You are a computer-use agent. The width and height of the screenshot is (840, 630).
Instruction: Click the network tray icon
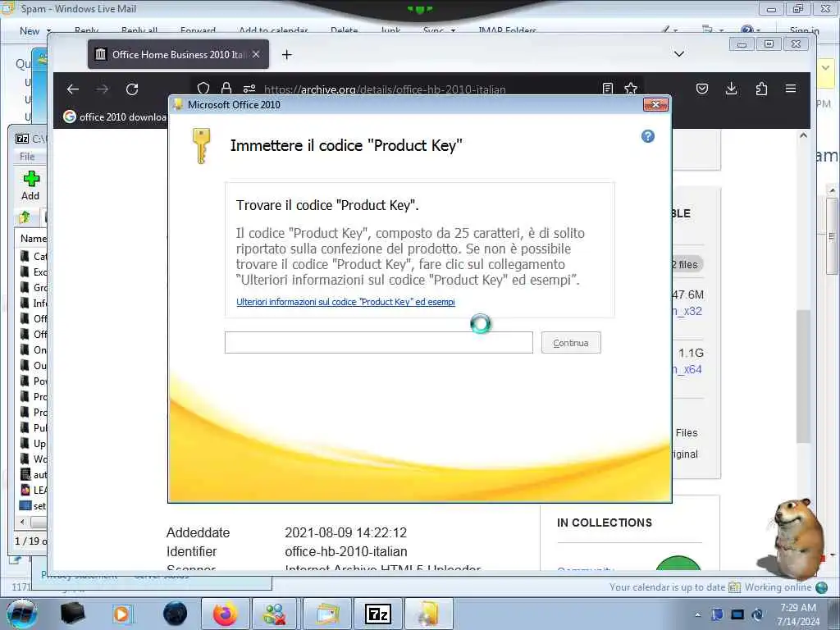737,614
